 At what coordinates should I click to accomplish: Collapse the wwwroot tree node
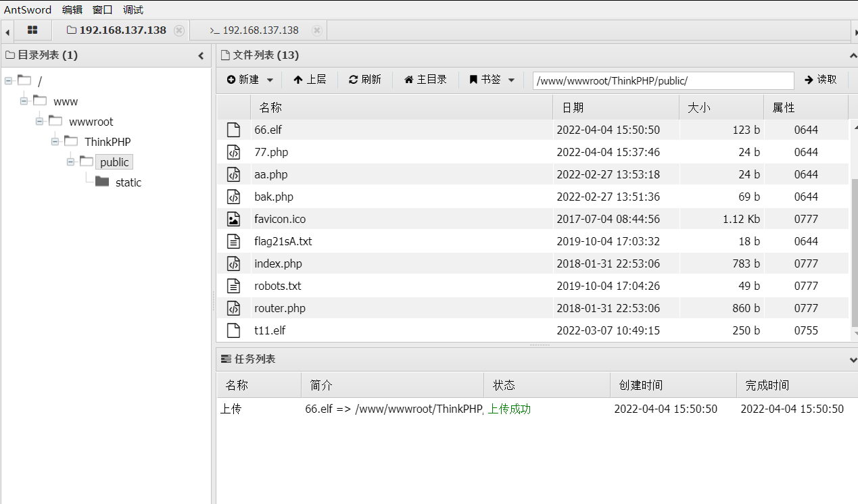coord(40,121)
